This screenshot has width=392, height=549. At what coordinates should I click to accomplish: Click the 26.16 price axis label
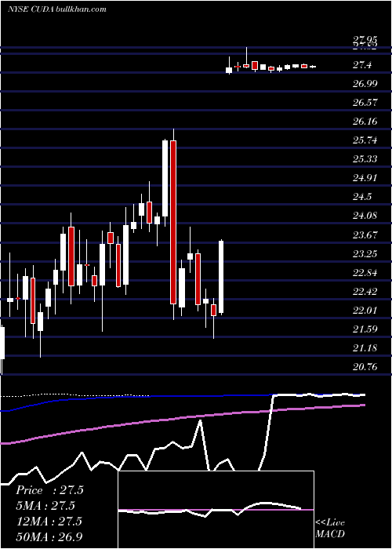(x=365, y=122)
